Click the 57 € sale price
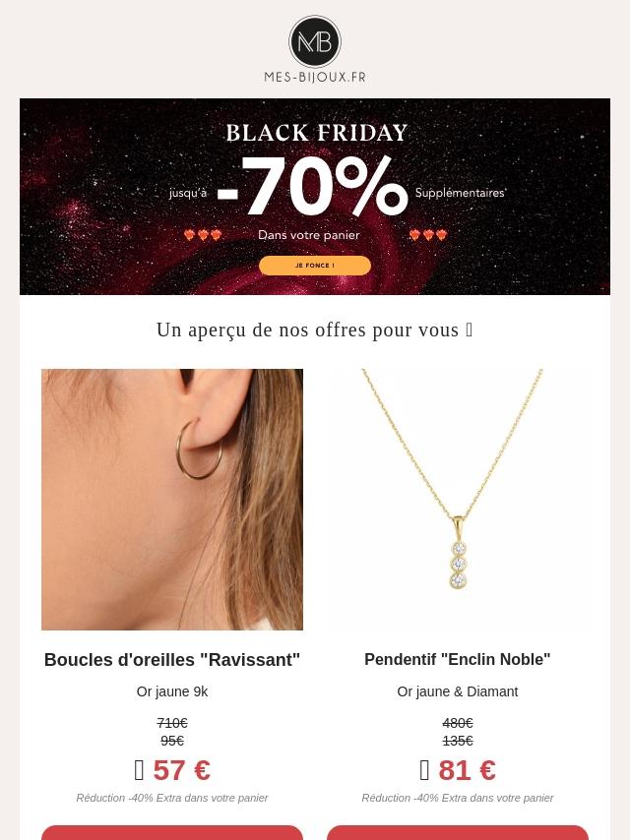The width and height of the screenshot is (630, 840). pos(182,770)
